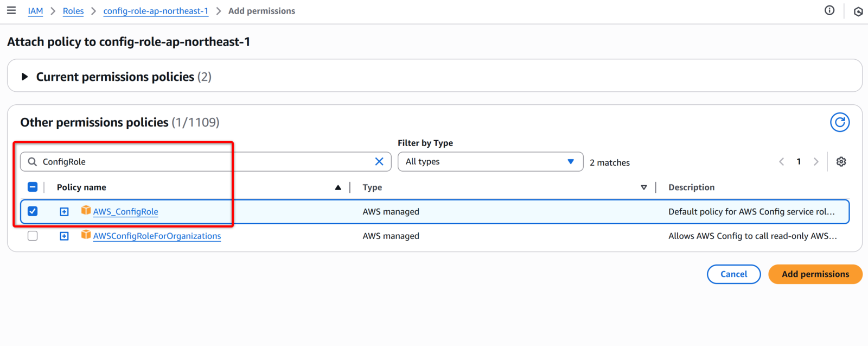This screenshot has width=868, height=346.
Task: Click the Cancel button
Action: point(733,274)
